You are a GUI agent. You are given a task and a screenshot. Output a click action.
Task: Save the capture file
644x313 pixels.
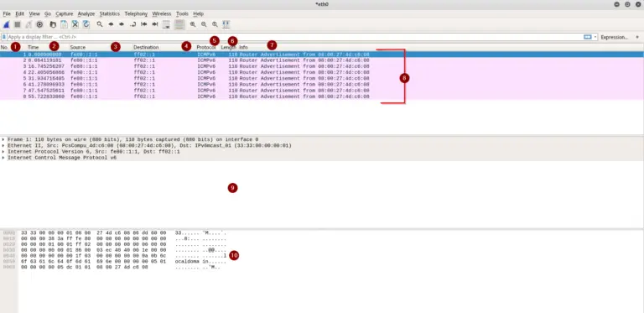point(64,24)
